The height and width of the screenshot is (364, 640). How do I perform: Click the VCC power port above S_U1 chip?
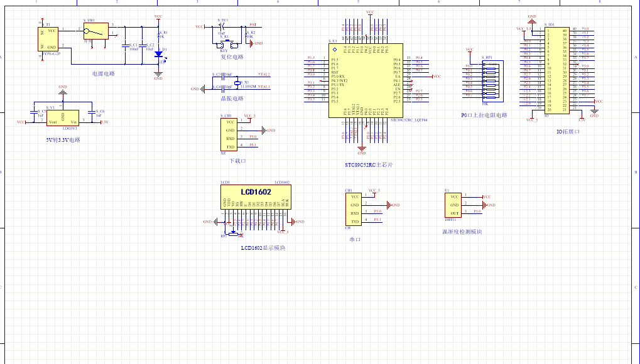click(x=370, y=13)
